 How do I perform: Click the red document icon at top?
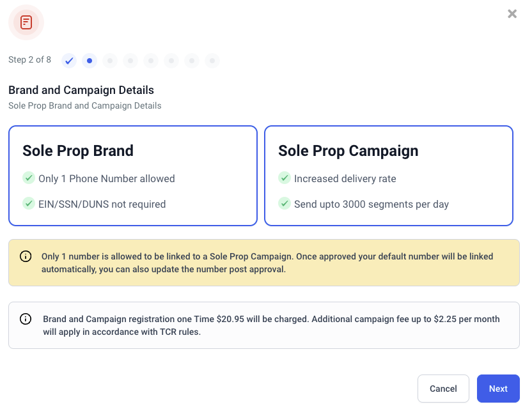26,22
